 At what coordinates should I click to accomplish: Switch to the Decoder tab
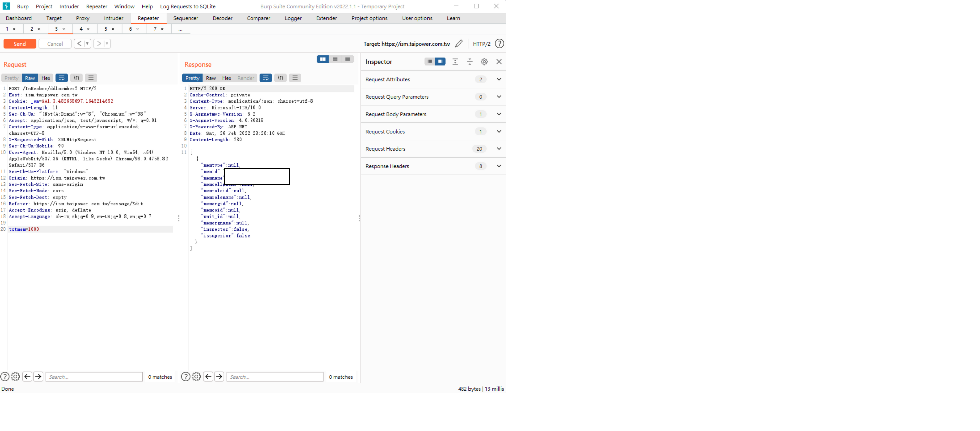coord(222,18)
